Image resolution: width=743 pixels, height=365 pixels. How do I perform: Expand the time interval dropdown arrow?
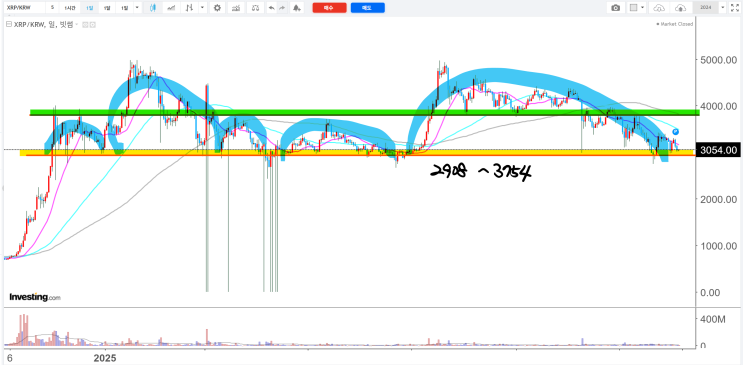click(137, 8)
